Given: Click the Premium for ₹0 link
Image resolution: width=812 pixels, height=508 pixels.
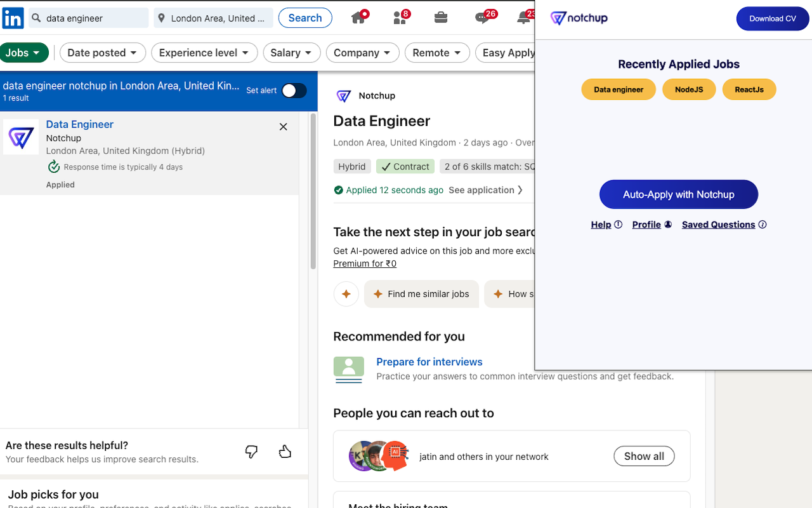Looking at the screenshot, I should (x=365, y=264).
